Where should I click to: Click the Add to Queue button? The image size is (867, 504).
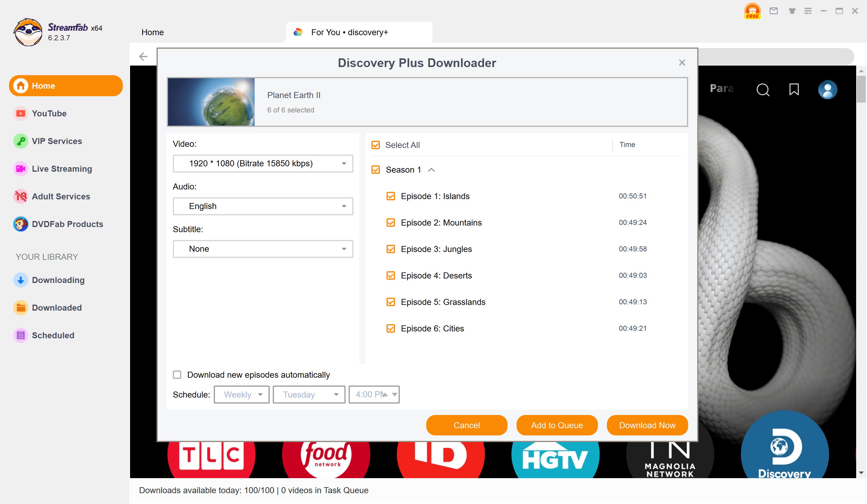click(x=557, y=425)
